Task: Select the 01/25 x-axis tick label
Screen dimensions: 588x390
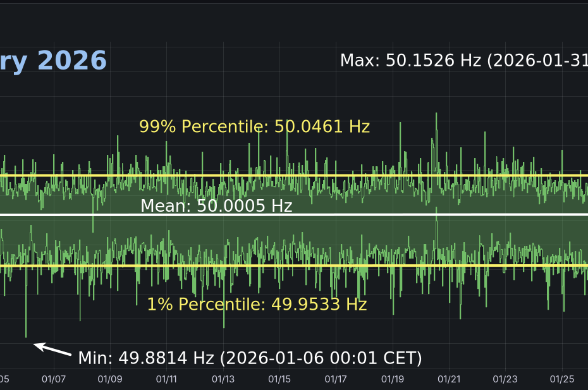Action: click(x=562, y=379)
